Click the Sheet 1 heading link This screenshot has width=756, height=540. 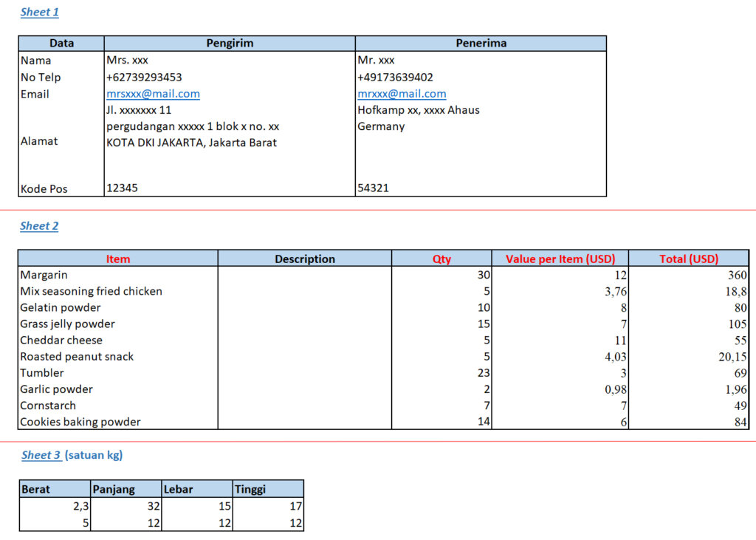tap(39, 12)
